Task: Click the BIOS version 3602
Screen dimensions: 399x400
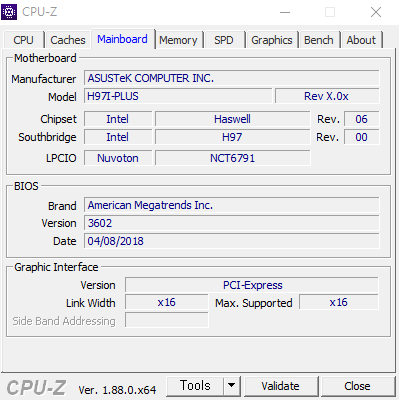Action: click(232, 223)
